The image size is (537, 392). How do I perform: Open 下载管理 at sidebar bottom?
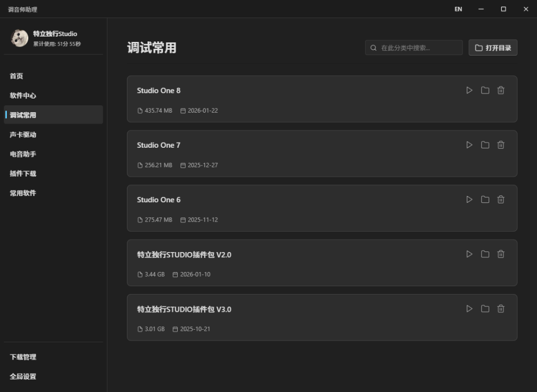(23, 357)
